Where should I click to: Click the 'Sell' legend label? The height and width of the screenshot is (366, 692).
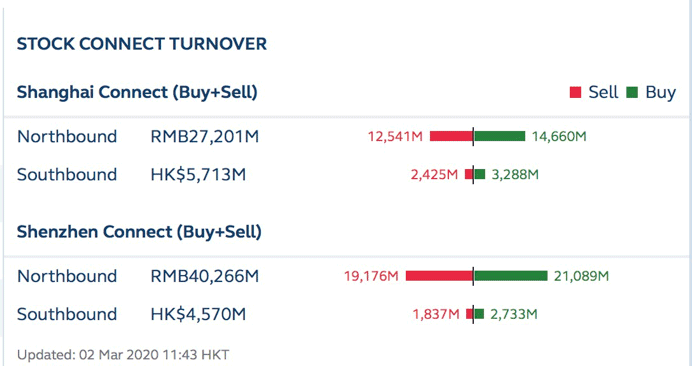pyautogui.click(x=603, y=92)
